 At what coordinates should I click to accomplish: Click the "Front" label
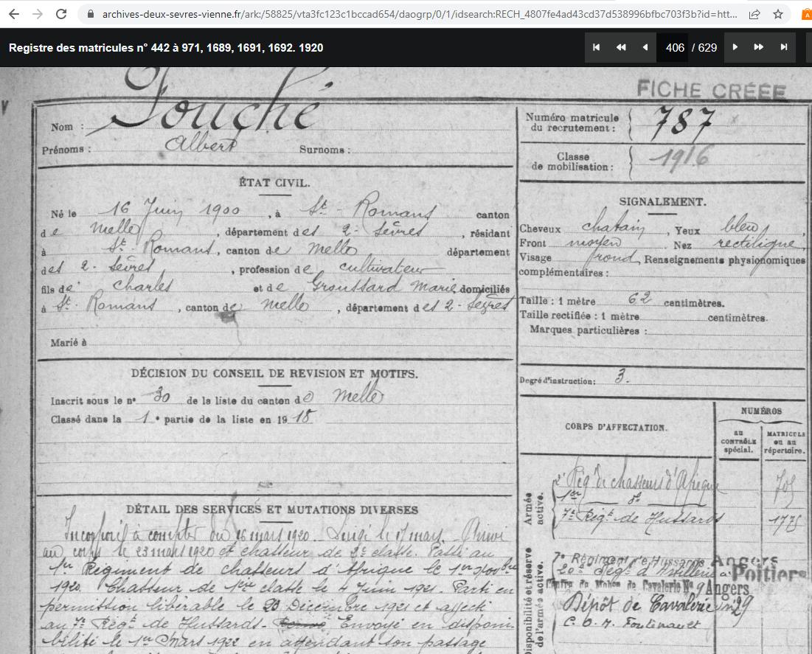coord(533,243)
